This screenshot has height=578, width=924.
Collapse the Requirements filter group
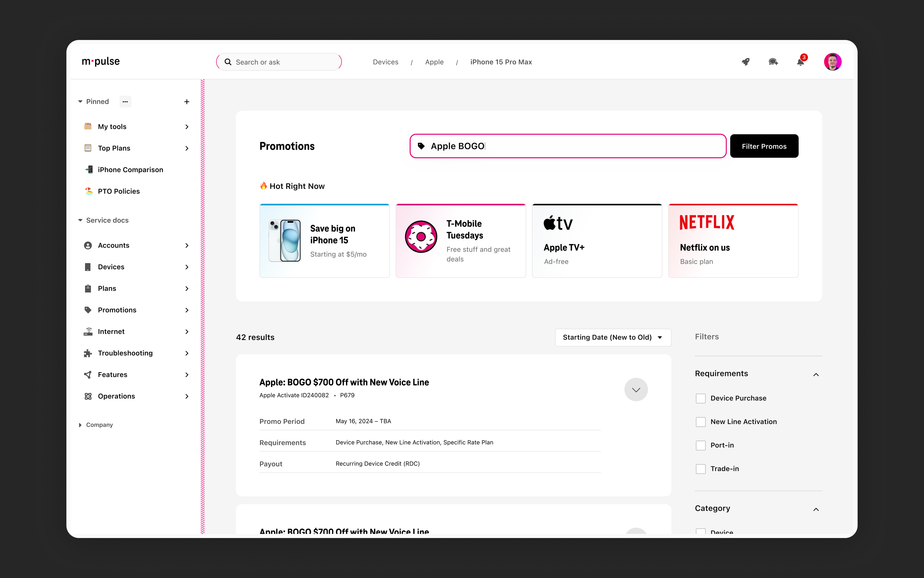pos(816,375)
